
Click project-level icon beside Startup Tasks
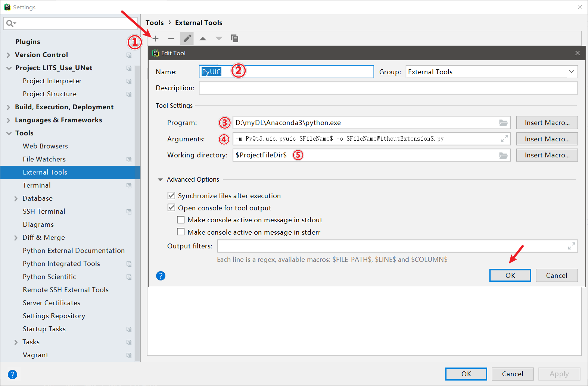(129, 329)
